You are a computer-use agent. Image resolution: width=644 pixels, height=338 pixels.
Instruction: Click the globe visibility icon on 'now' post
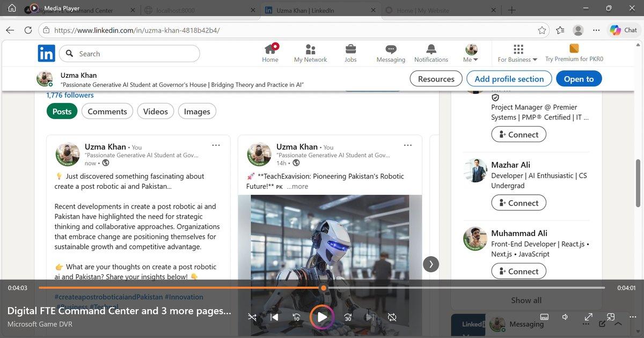point(105,163)
